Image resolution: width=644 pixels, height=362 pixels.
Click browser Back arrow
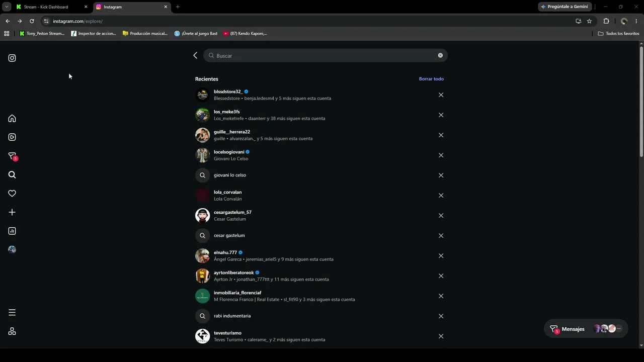[x=8, y=21]
